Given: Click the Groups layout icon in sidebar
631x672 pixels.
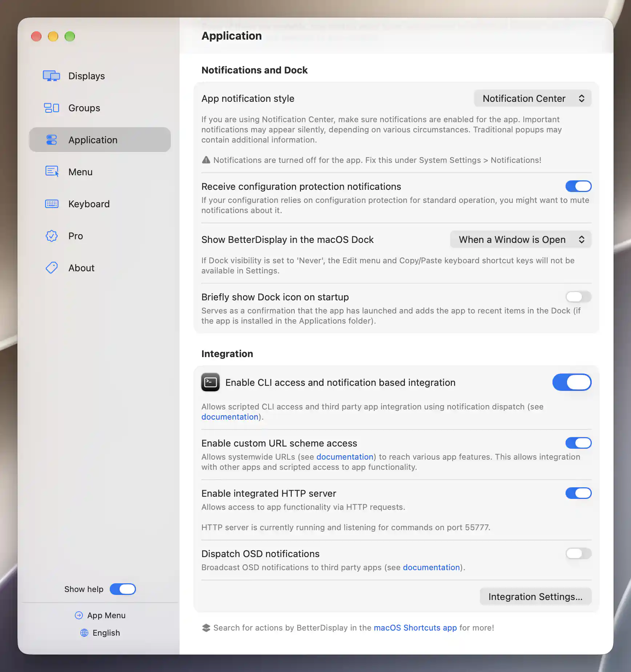Looking at the screenshot, I should coord(51,108).
